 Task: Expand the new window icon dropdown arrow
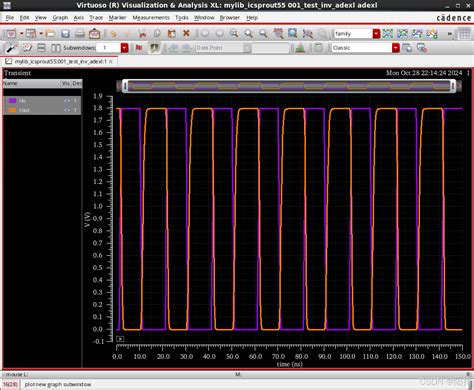point(21,33)
